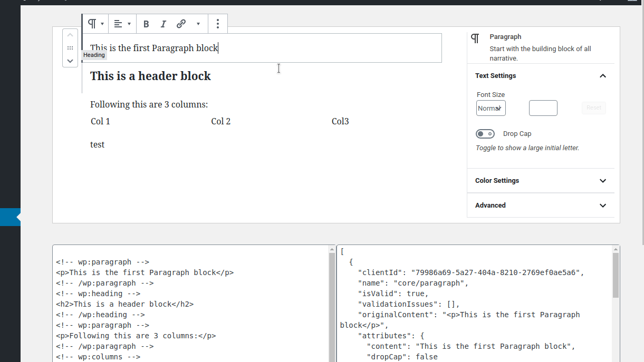
Task: Click the block drag handle dots
Action: tap(70, 47)
